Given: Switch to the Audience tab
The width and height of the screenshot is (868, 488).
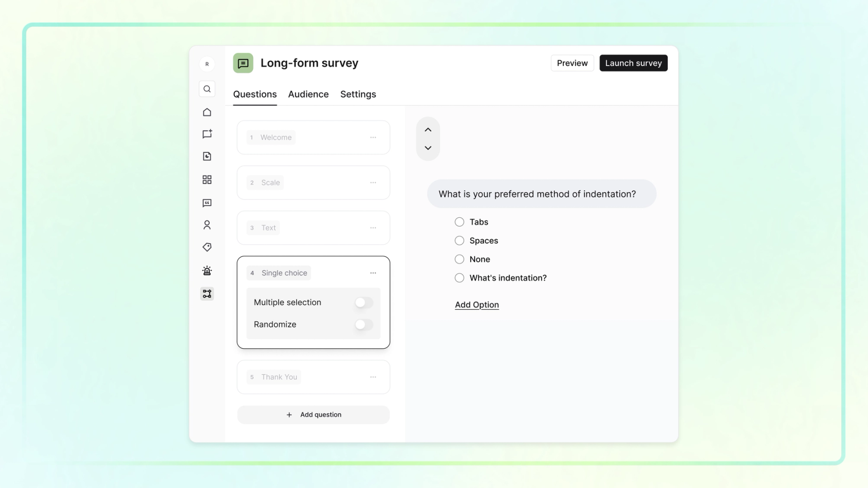Looking at the screenshot, I should [309, 94].
